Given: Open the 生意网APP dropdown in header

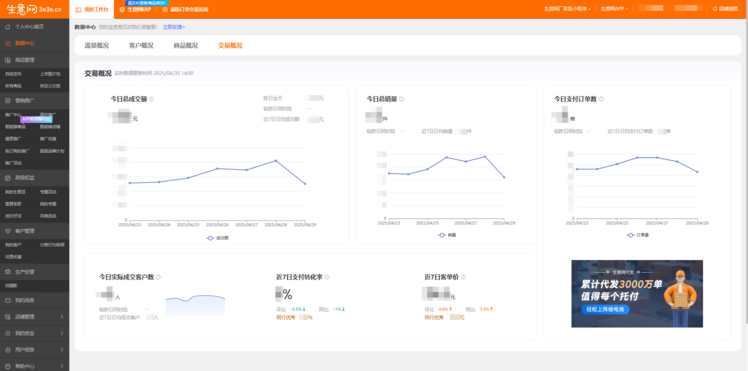Looking at the screenshot, I should (x=613, y=9).
